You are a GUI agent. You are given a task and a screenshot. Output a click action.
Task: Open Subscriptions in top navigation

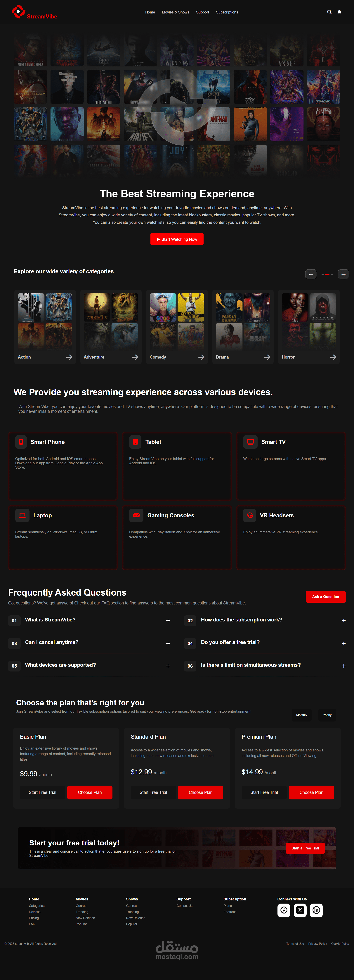227,12
